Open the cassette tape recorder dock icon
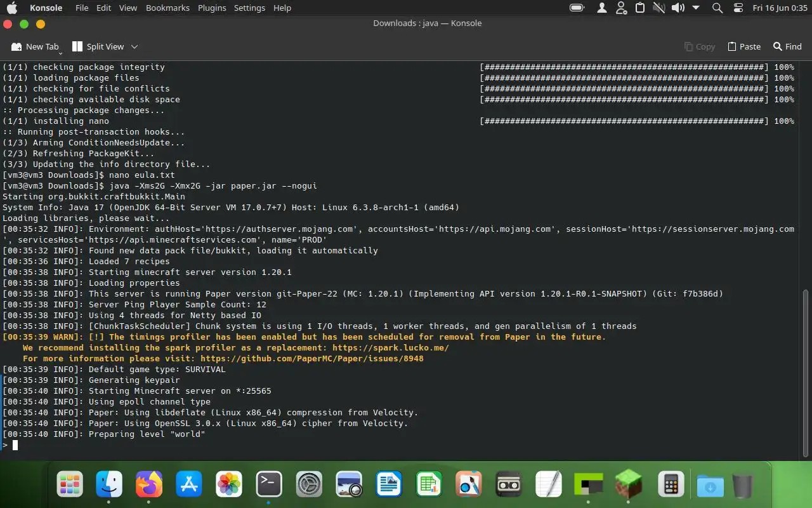812x508 pixels. tap(509, 485)
